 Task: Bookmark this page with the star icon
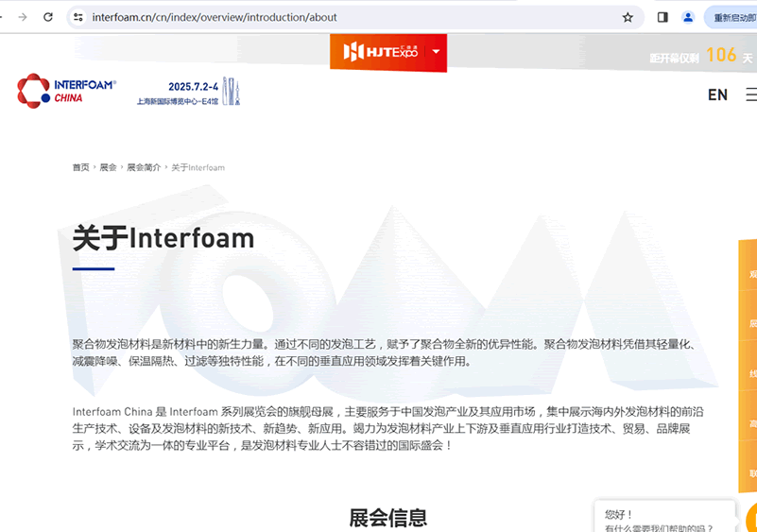pyautogui.click(x=628, y=18)
